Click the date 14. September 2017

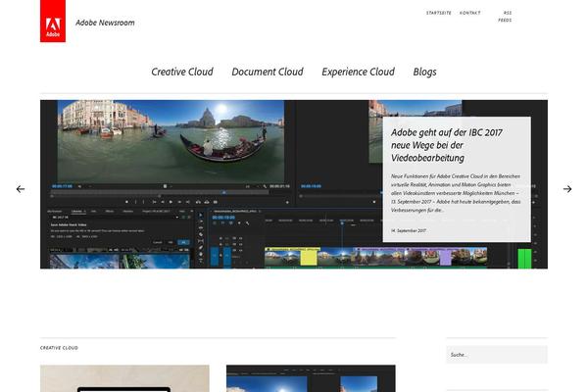(x=409, y=230)
